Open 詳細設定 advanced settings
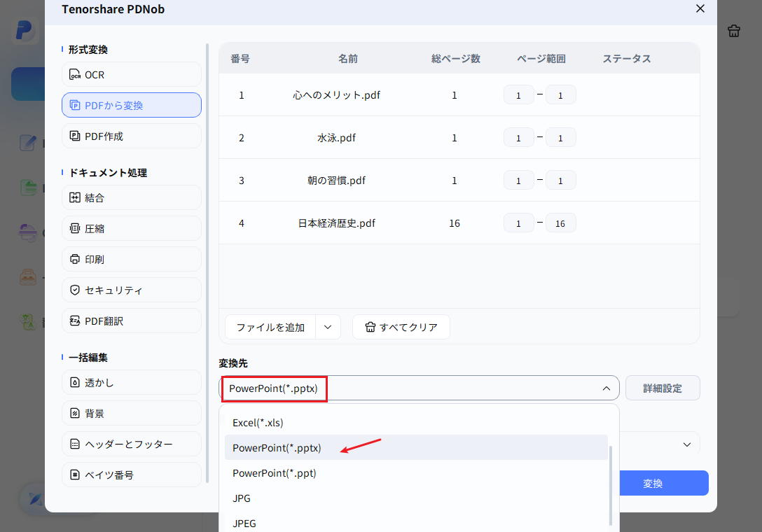Viewport: 762px width, 532px height. 663,388
